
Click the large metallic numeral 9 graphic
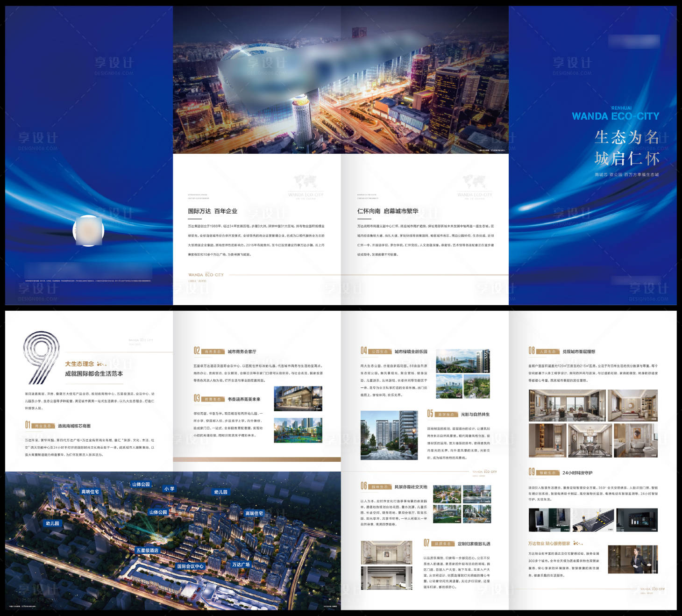coord(42,358)
